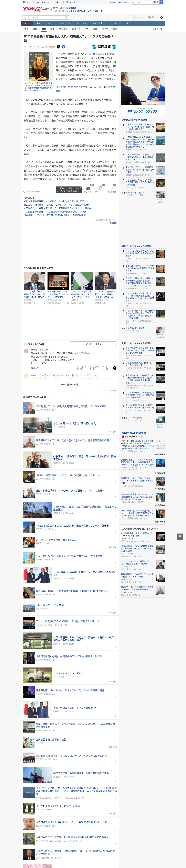This screenshot has height=868, width=186.
Task: React with the 学びがある graduation cap icon
Action: click(89, 188)
